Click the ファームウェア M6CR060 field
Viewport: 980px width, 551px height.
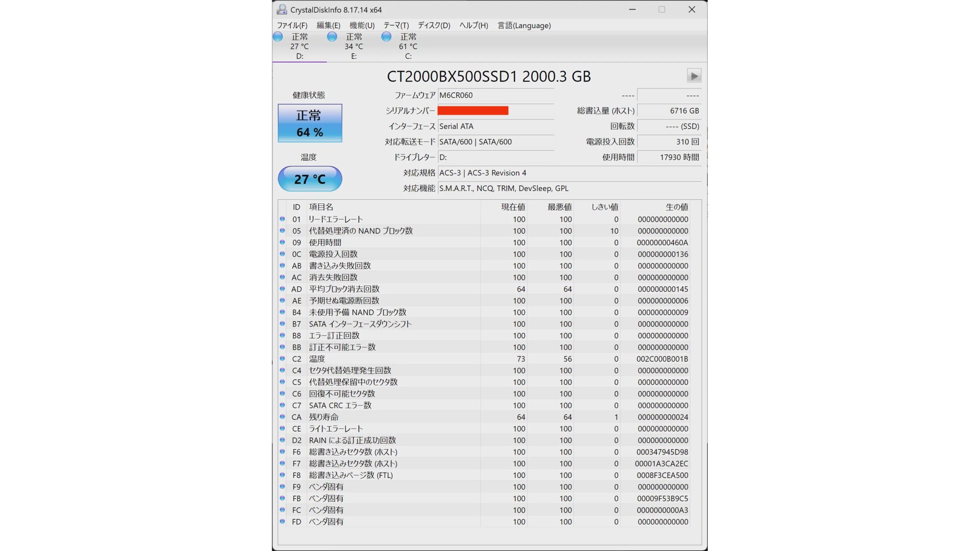495,95
